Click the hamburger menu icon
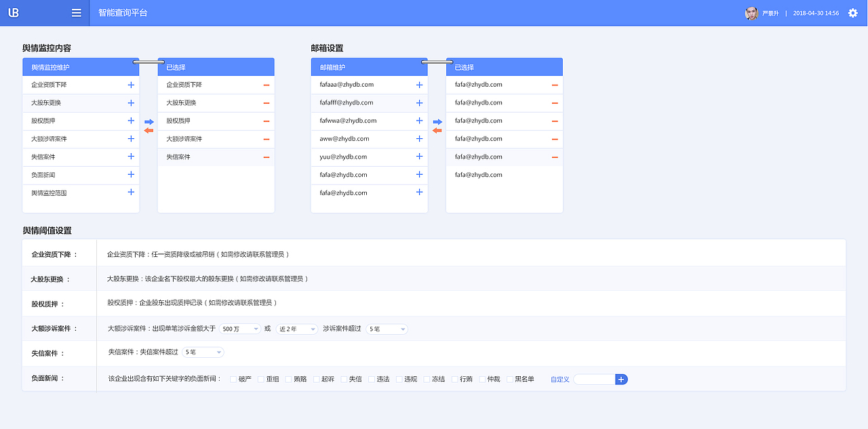The height and width of the screenshot is (429, 868). 76,12
